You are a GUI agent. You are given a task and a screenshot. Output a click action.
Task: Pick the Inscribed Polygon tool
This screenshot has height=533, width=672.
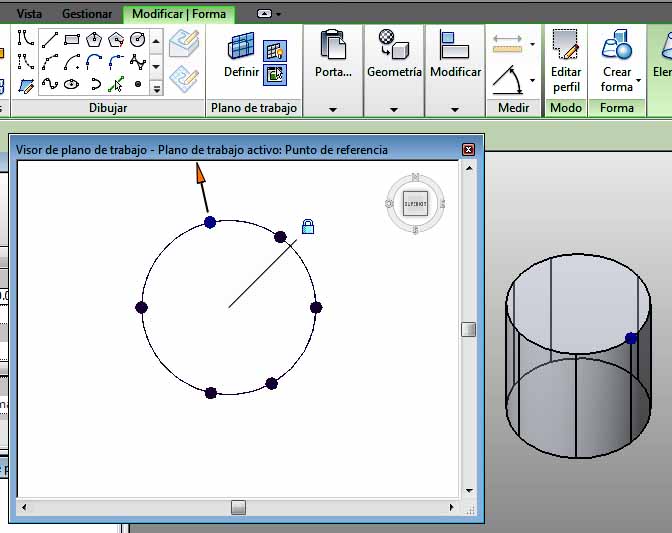click(94, 40)
